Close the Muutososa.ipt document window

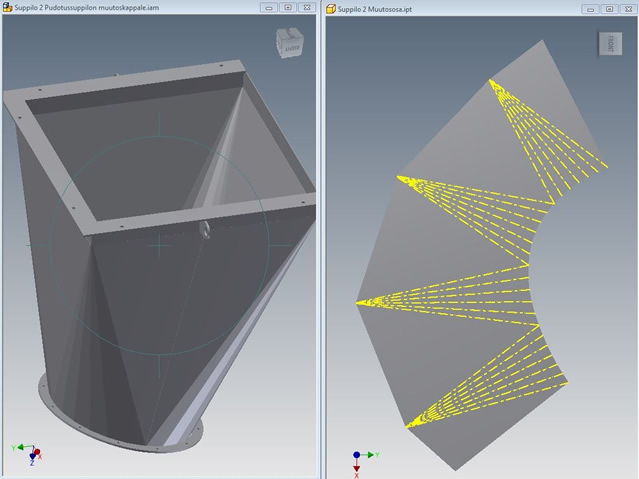628,7
